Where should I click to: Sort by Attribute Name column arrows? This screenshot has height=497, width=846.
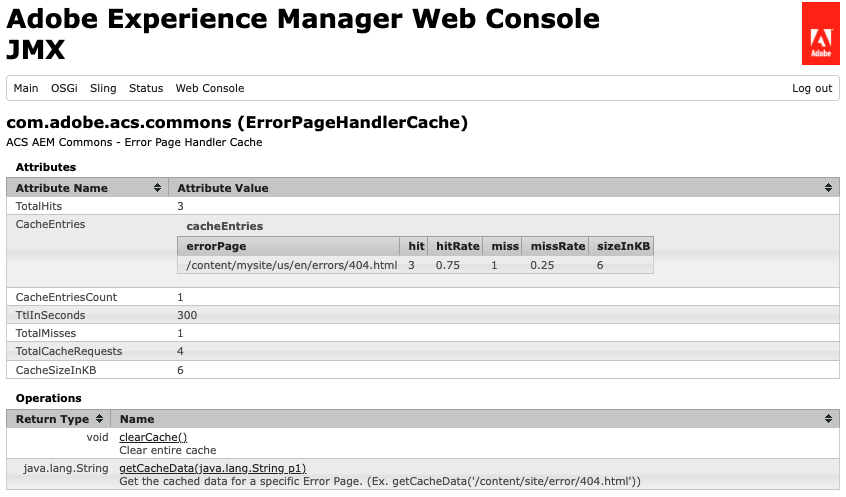[x=157, y=187]
